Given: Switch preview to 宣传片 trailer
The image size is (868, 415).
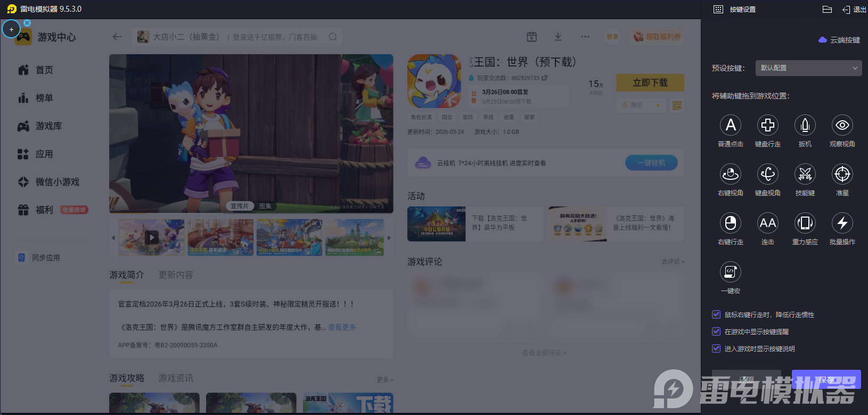Looking at the screenshot, I should (x=240, y=206).
